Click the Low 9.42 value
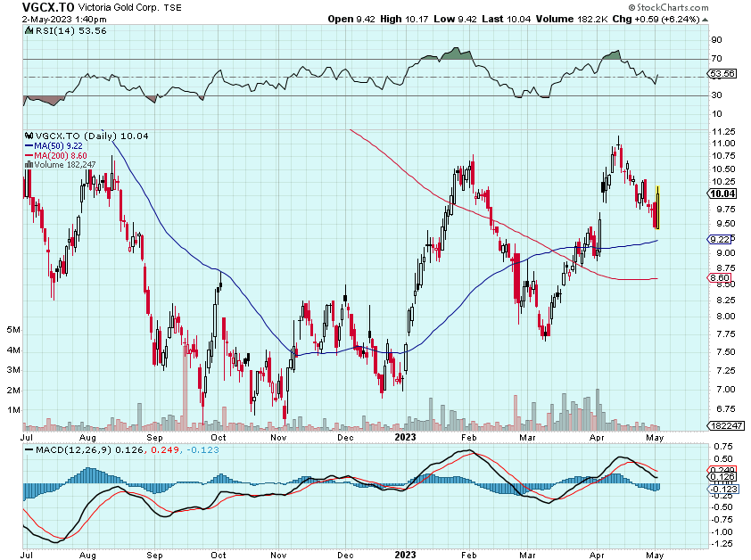The image size is (751, 560). (456, 19)
